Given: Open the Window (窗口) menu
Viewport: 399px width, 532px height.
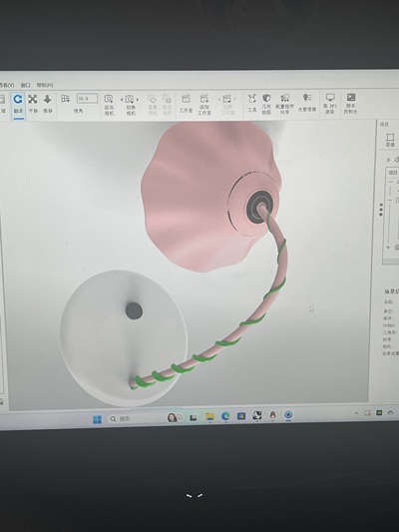Looking at the screenshot, I should (x=25, y=85).
